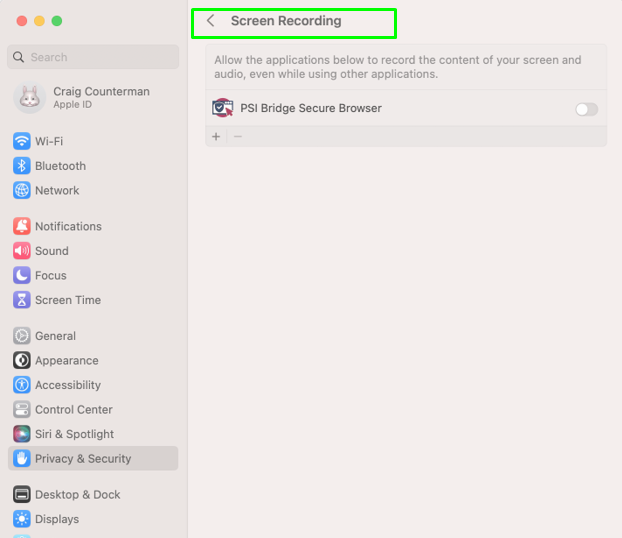The height and width of the screenshot is (538, 622).
Task: Open the Wi-Fi settings icon
Action: 21,141
